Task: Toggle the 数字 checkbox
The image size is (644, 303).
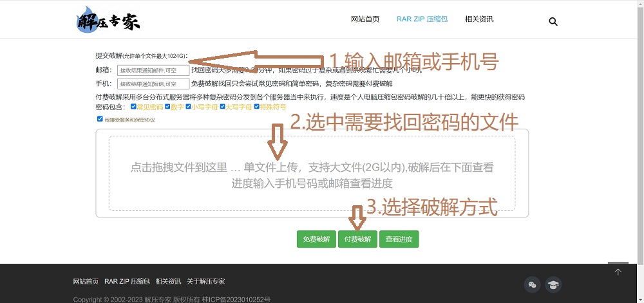Action: point(167,107)
